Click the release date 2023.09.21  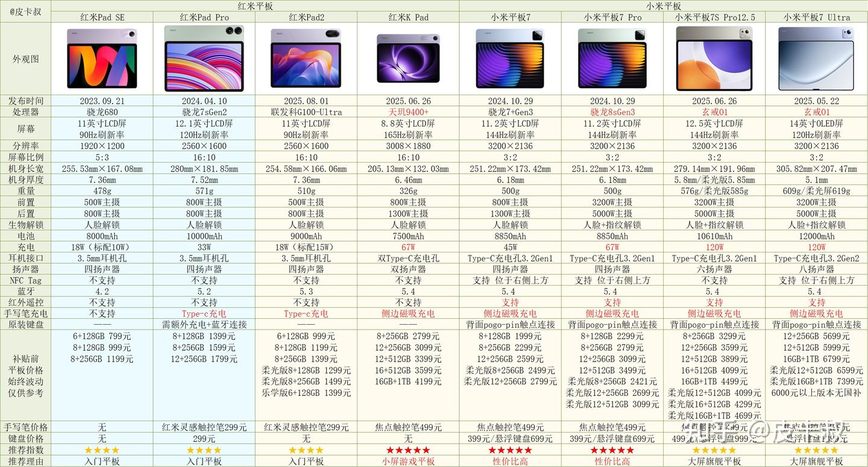click(x=102, y=101)
